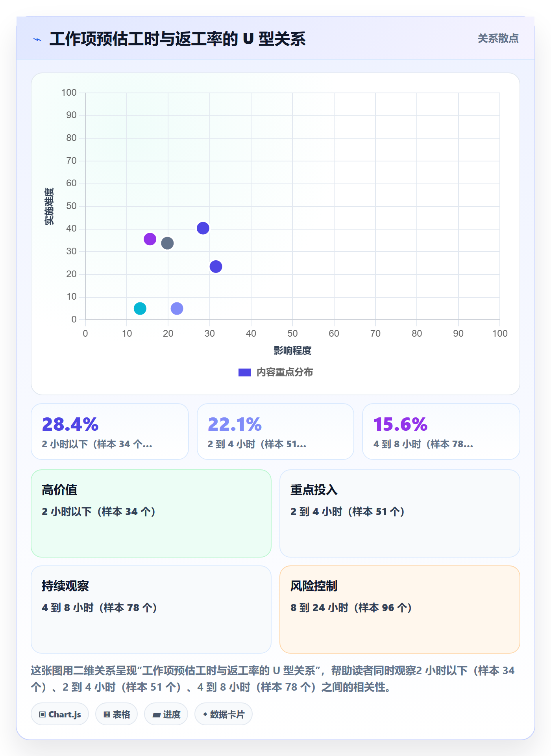Click the cyan scatter point on the chart
Image resolution: width=551 pixels, height=756 pixels.
point(140,309)
